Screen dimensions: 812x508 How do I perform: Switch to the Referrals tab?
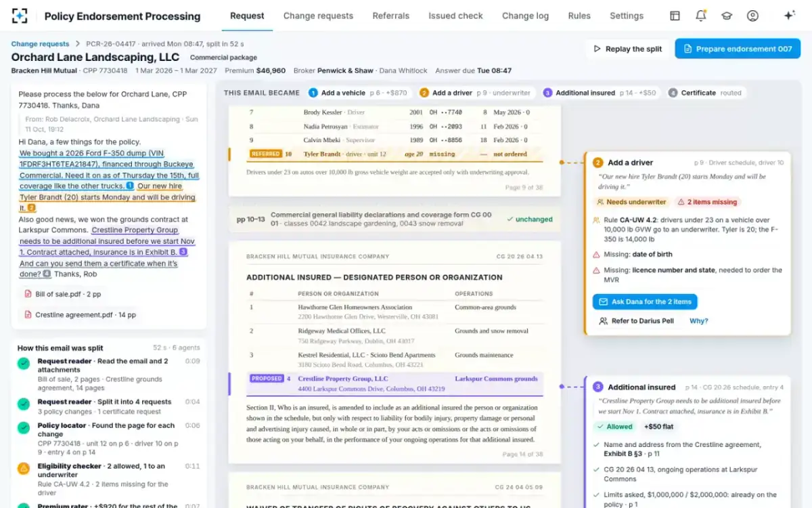390,16
